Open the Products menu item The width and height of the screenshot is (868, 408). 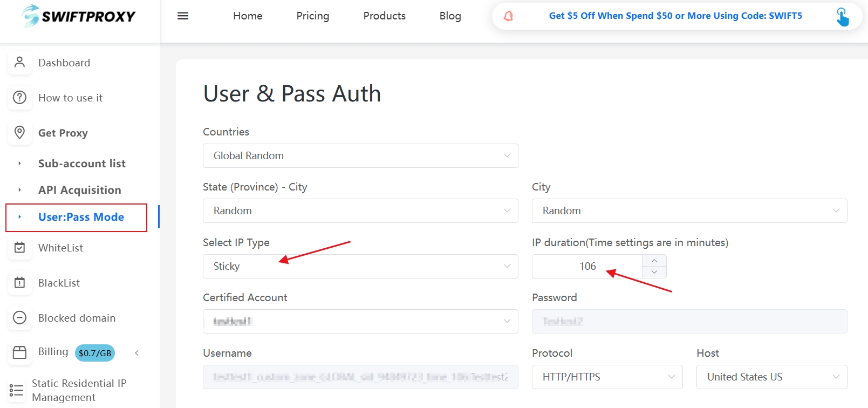pyautogui.click(x=384, y=16)
